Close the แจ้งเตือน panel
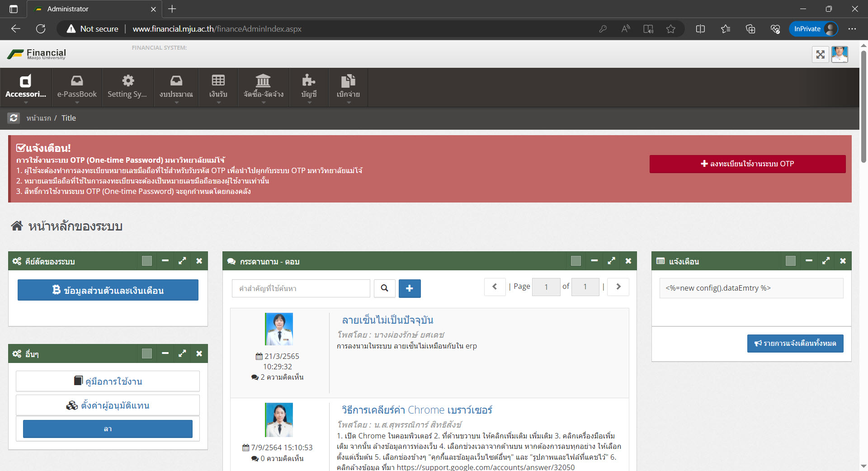Viewport: 868px width, 471px height. [x=843, y=261]
